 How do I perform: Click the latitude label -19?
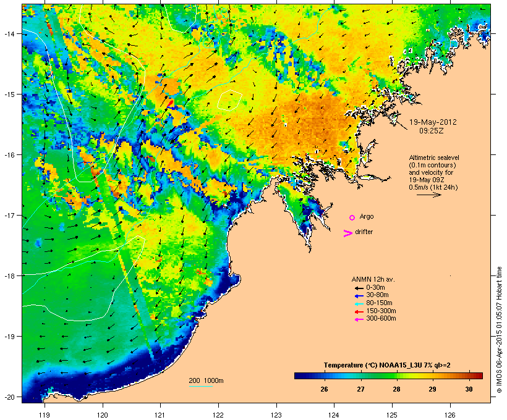click(x=10, y=337)
